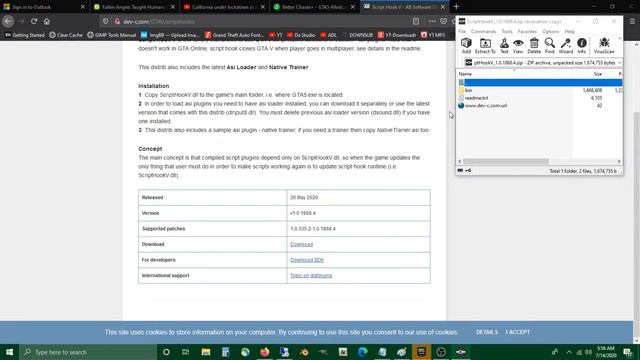640x360 pixels.
Task: Open page actions three-dot menu
Action: point(432,21)
